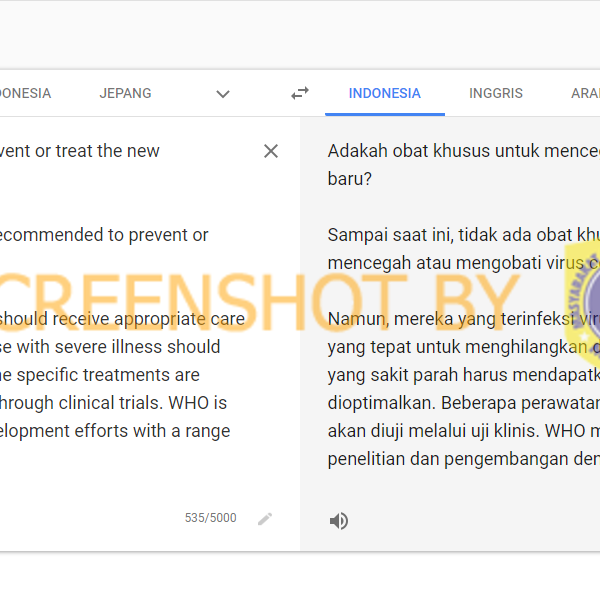The image size is (600, 600).
Task: Choose INDONESIA target language tab
Action: pos(385,93)
